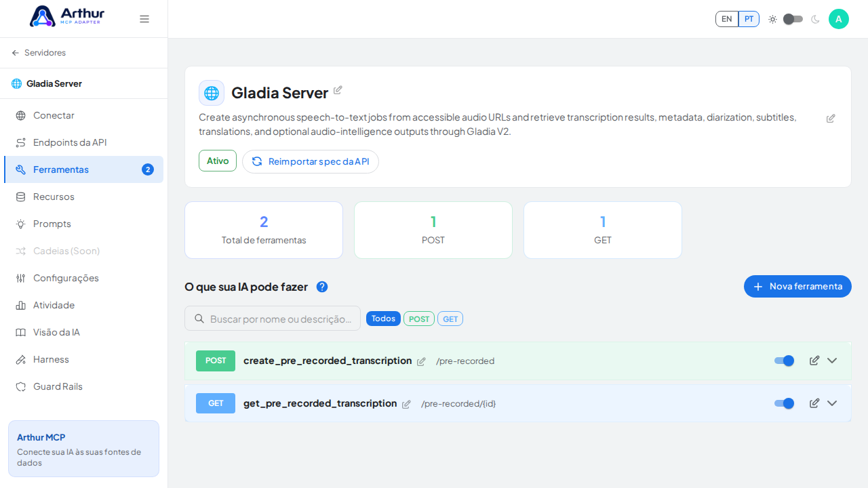Go to Recursos section
The height and width of the screenshot is (488, 868).
84,197
